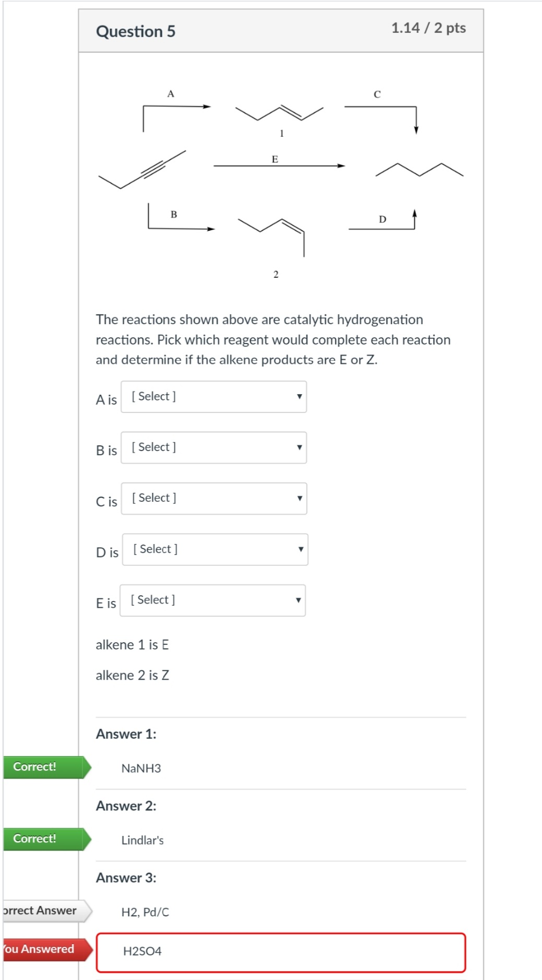Open the 'E is' select dropdown

click(x=213, y=600)
